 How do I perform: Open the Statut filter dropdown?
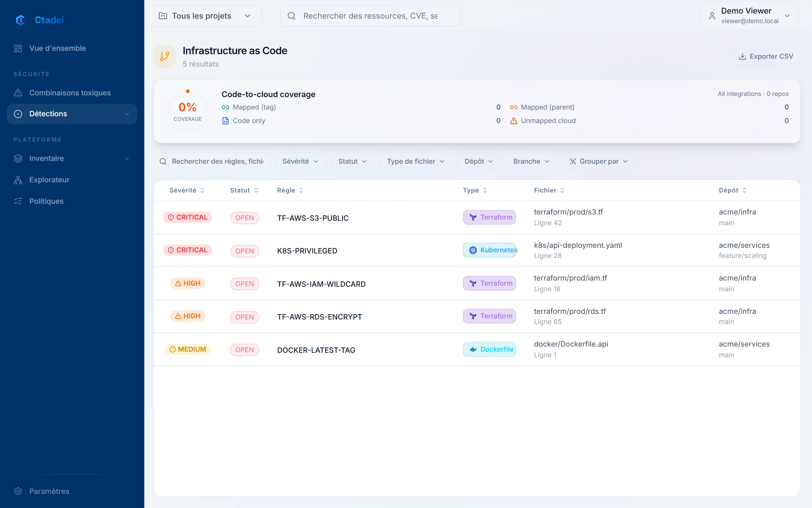tap(353, 162)
